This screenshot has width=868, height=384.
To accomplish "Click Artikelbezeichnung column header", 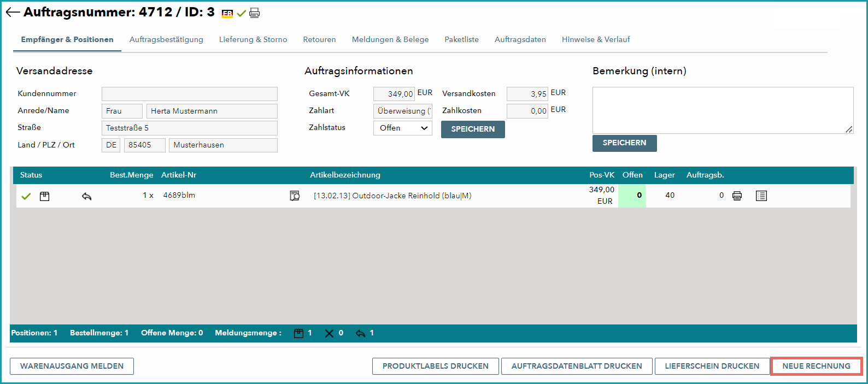I will click(x=345, y=175).
